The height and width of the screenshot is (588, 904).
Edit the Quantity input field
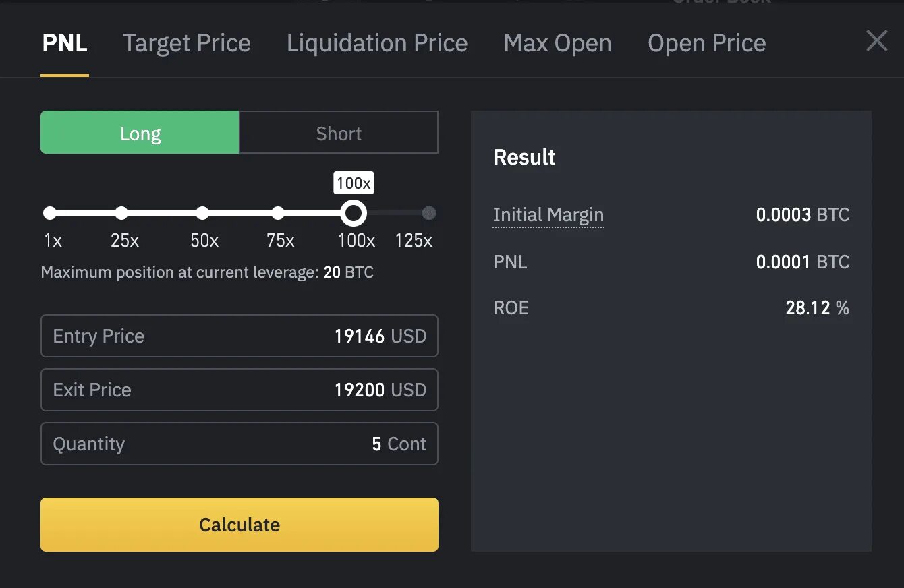pyautogui.click(x=239, y=444)
